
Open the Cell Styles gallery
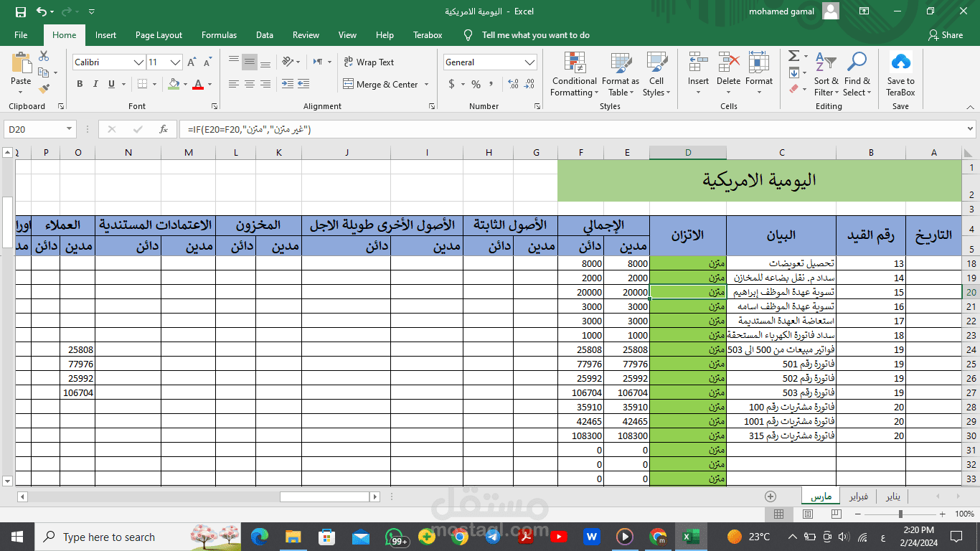656,74
